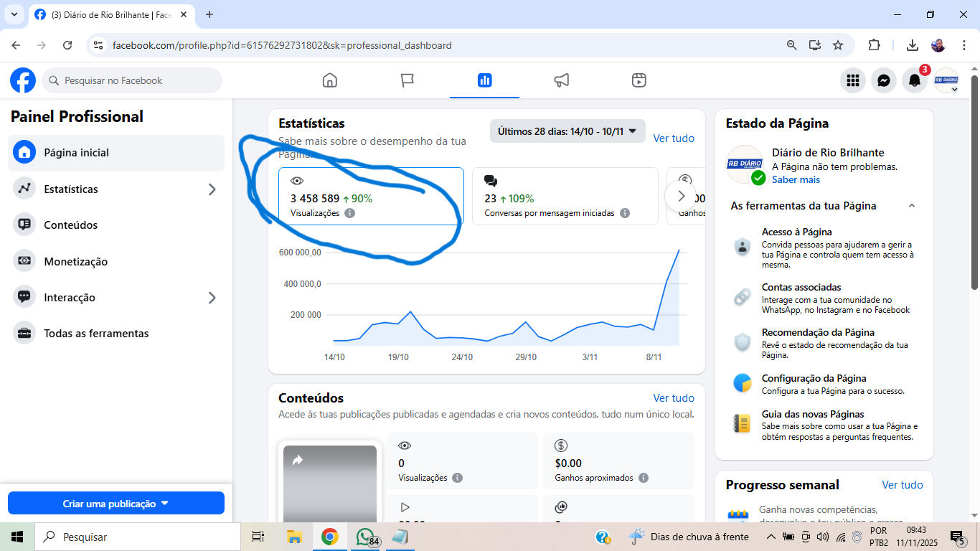
Task: Open WhatsApp from the Windows taskbar
Action: click(365, 537)
